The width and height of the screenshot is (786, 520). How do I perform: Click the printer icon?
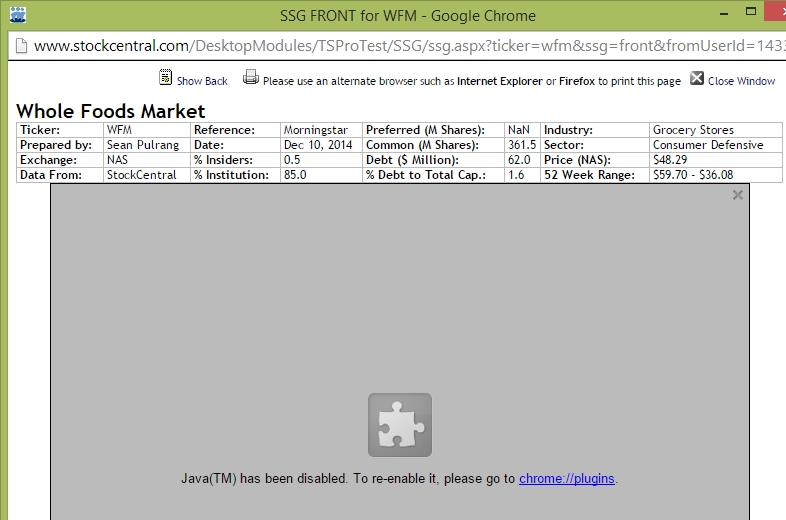[251, 78]
